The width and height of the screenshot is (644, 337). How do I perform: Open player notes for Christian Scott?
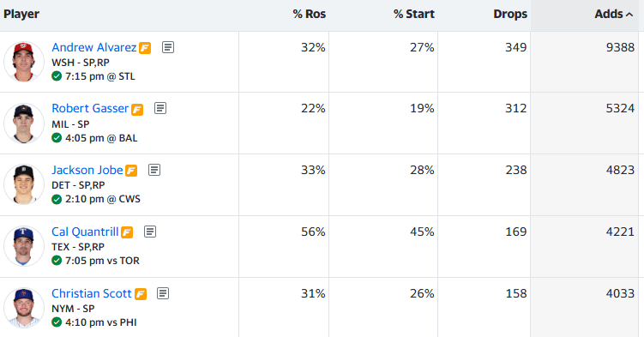pyautogui.click(x=163, y=293)
